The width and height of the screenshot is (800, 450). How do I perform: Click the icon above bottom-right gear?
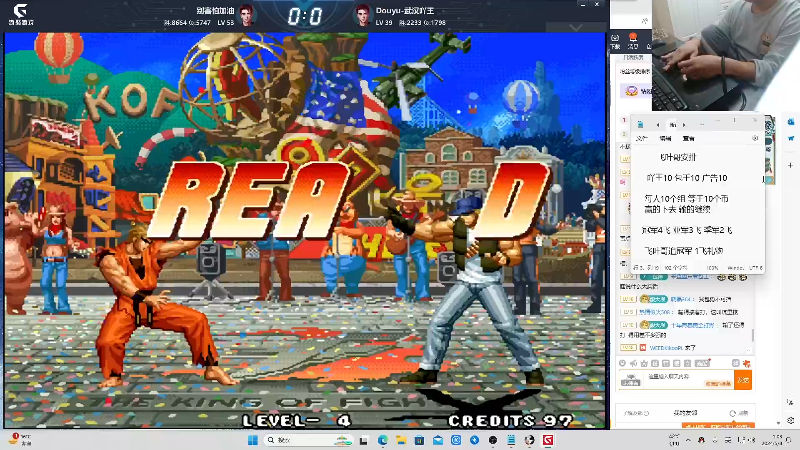coord(790,402)
